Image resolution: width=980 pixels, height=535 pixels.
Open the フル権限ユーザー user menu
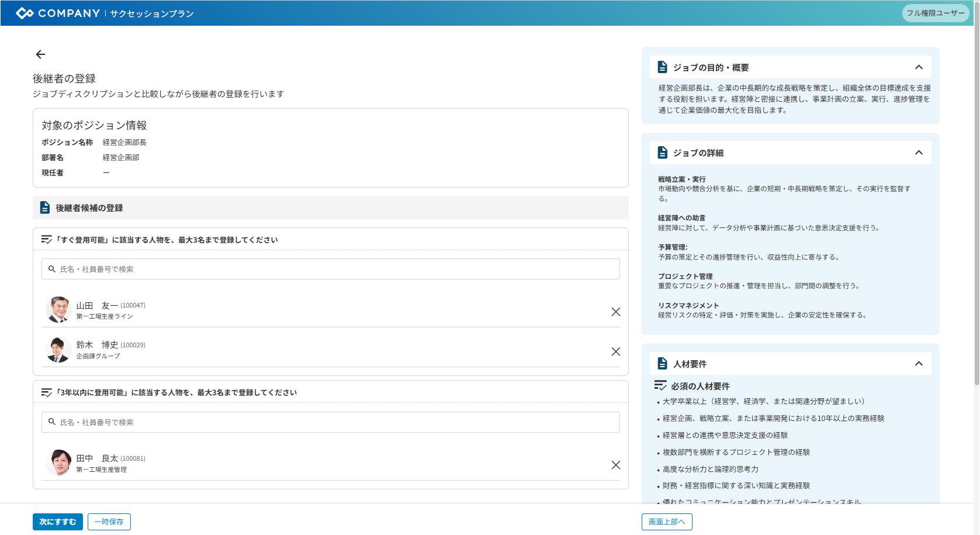[x=936, y=13]
